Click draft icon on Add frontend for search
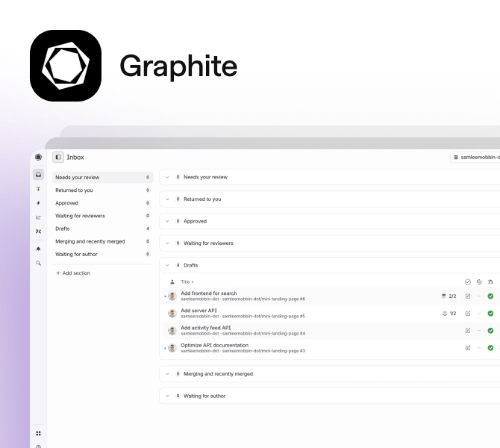 (x=468, y=296)
